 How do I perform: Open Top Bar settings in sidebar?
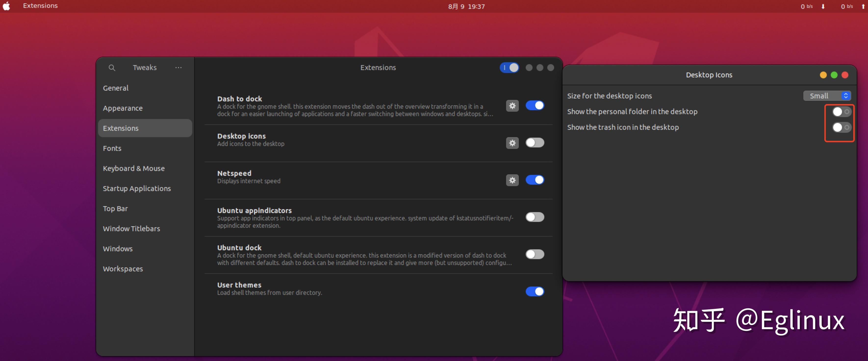coord(145,209)
